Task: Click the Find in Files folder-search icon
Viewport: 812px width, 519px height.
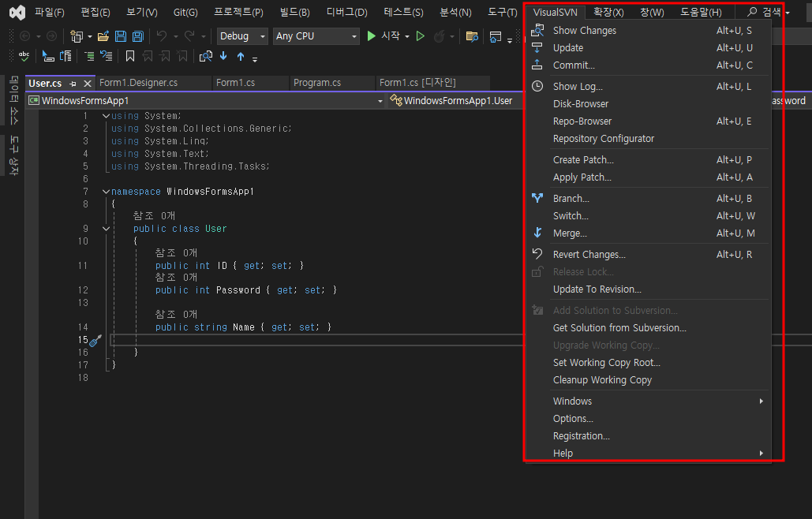Action: [472, 36]
